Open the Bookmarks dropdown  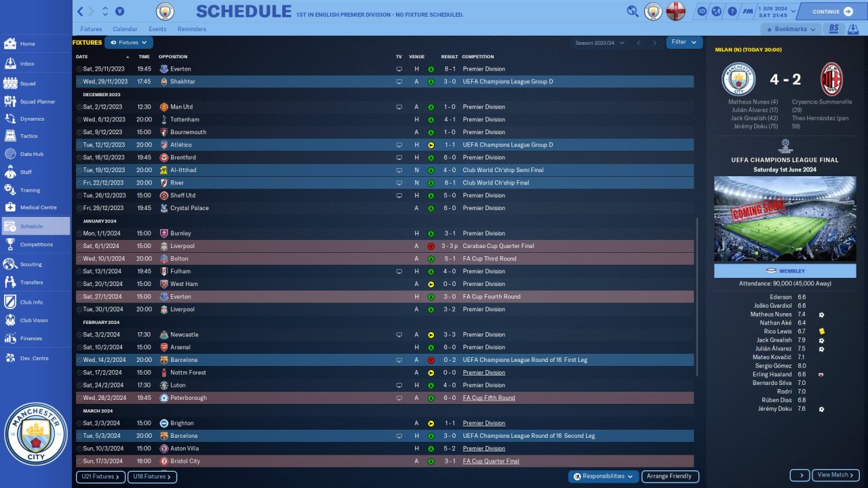coord(791,29)
